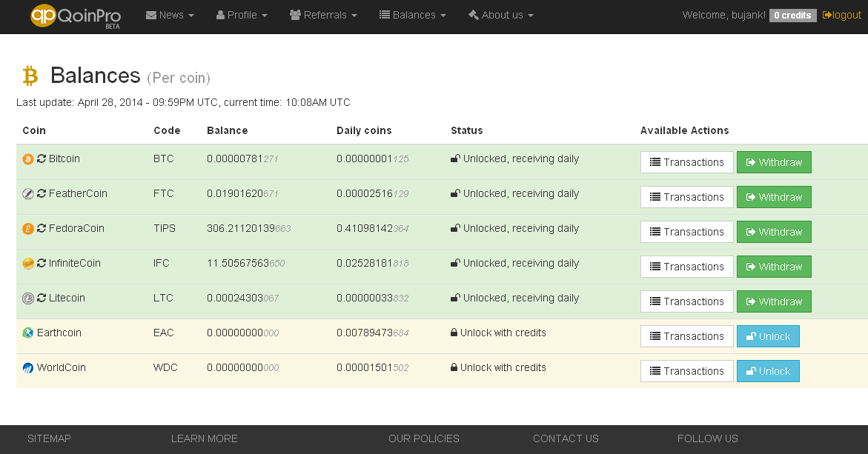Viewport: 868px width, 454px height.
Task: Click the Earthcoin globe icon
Action: 27,333
